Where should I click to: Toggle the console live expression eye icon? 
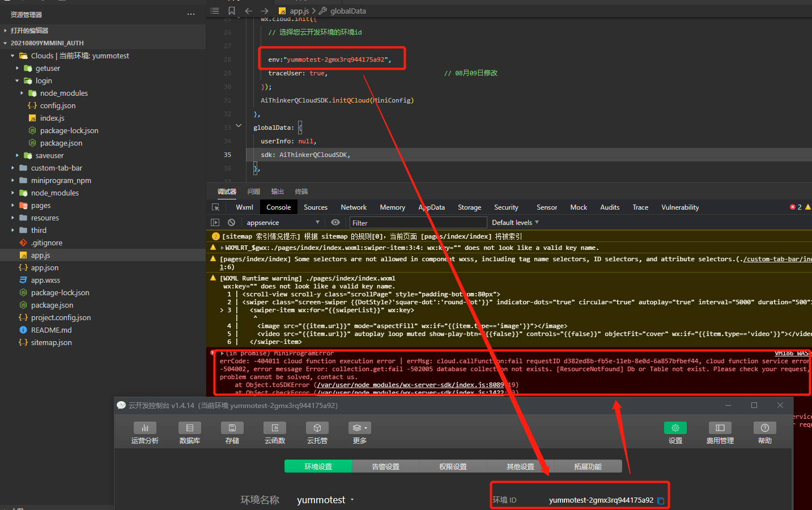[335, 223]
